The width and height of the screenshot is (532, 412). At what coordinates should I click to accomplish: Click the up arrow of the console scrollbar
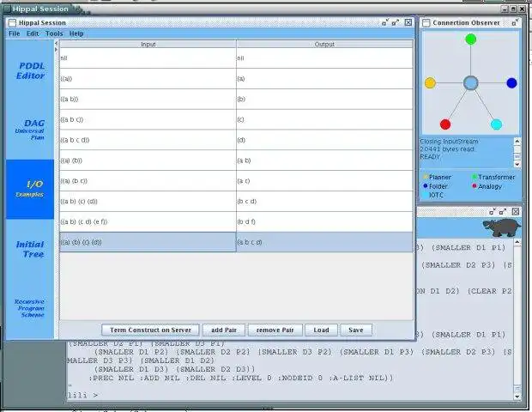(x=517, y=242)
